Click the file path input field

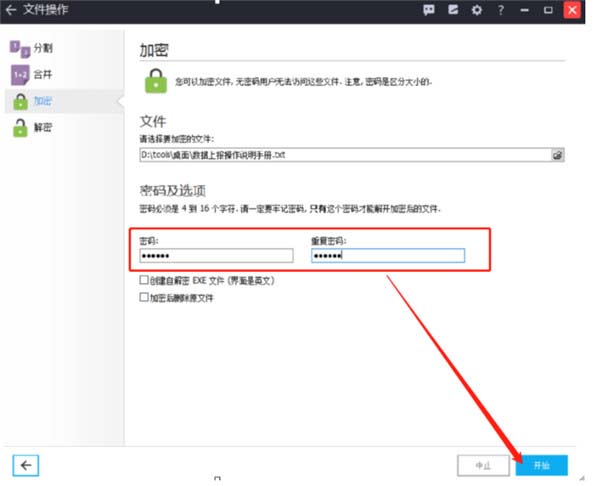346,155
